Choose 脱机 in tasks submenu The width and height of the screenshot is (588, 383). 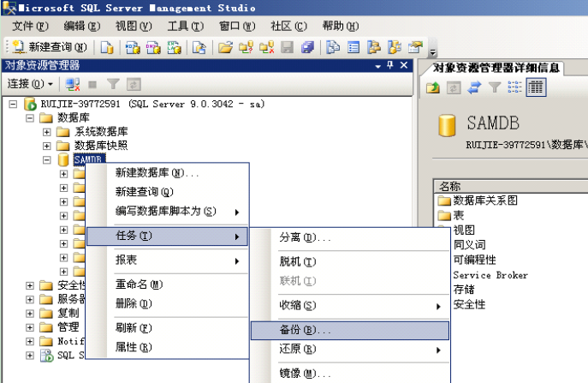pyautogui.click(x=350, y=261)
